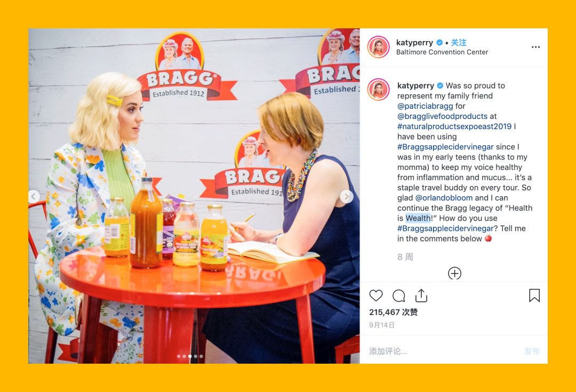
Task: Click the 添加评论 comment input field
Action: (x=441, y=351)
